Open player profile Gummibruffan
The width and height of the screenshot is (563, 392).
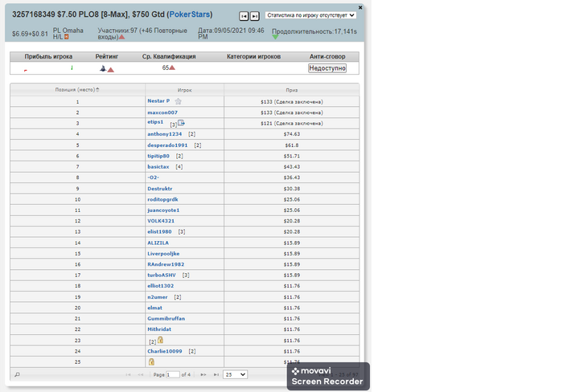pos(166,318)
